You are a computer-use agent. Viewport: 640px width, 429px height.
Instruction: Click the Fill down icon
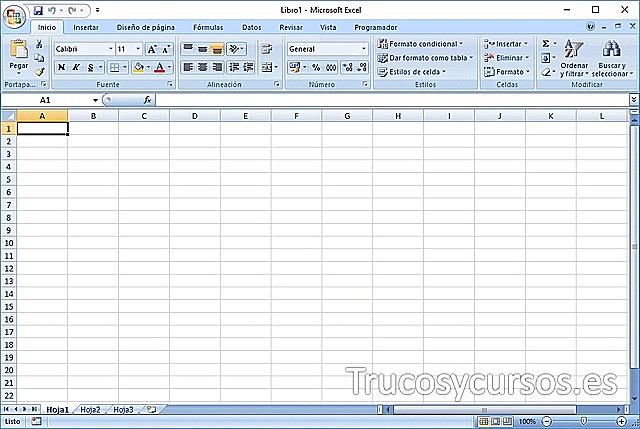(546, 58)
